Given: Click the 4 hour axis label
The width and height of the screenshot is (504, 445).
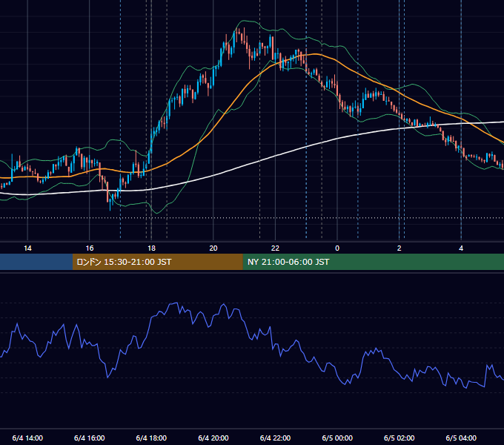Looking at the screenshot, I should [461, 248].
